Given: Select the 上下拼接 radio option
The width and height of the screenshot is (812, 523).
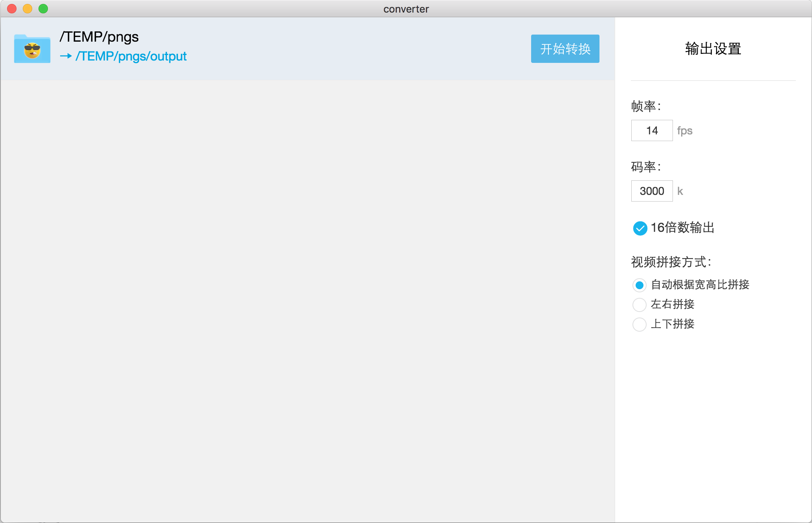Looking at the screenshot, I should click(x=640, y=325).
